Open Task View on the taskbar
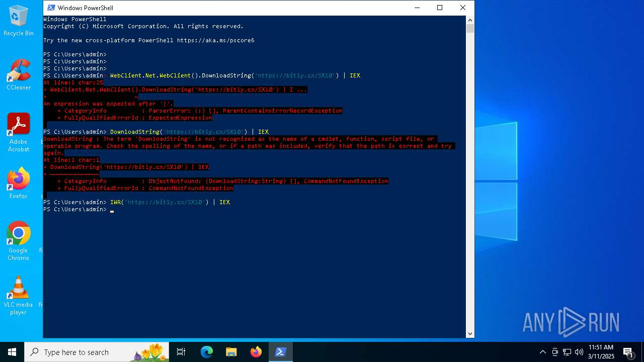The width and height of the screenshot is (644, 362). pyautogui.click(x=181, y=352)
